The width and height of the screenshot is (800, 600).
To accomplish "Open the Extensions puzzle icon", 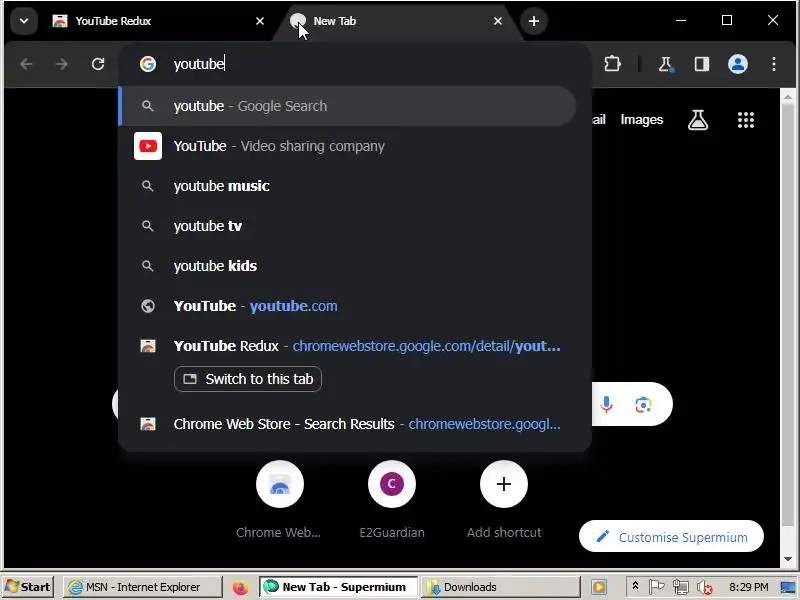I will pos(612,64).
